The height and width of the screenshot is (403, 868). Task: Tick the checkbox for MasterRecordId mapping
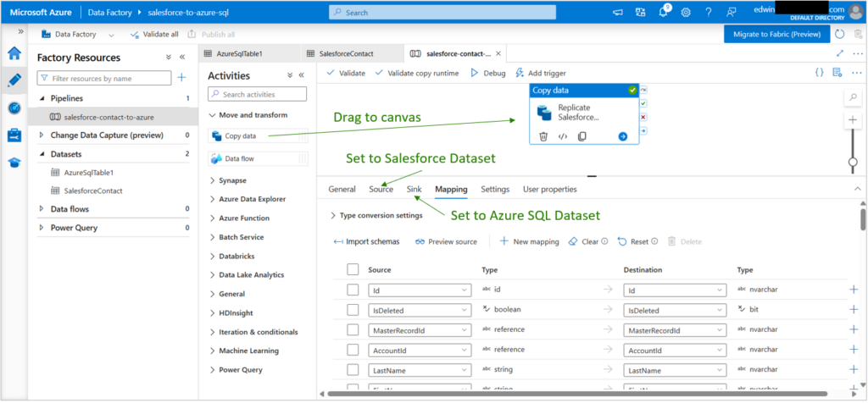353,330
